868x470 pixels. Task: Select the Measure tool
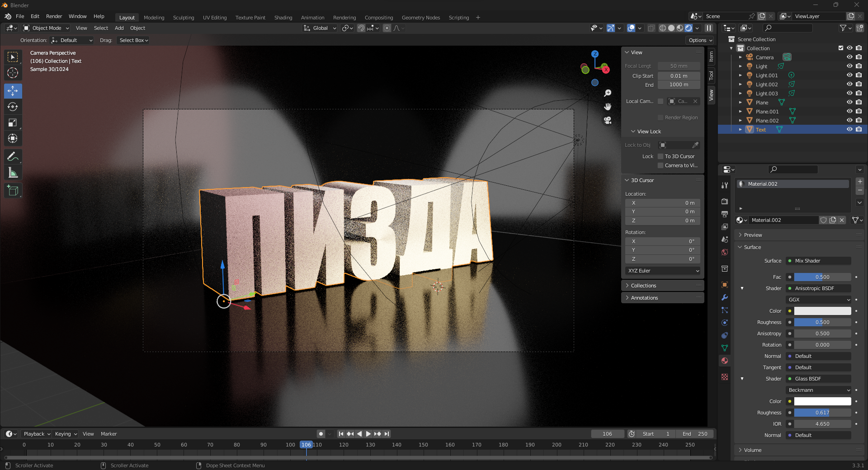pos(13,173)
